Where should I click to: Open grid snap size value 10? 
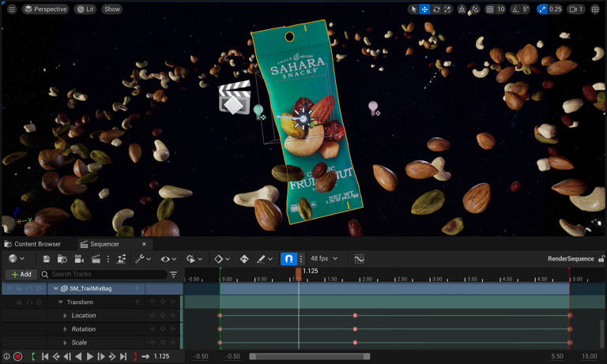501,9
